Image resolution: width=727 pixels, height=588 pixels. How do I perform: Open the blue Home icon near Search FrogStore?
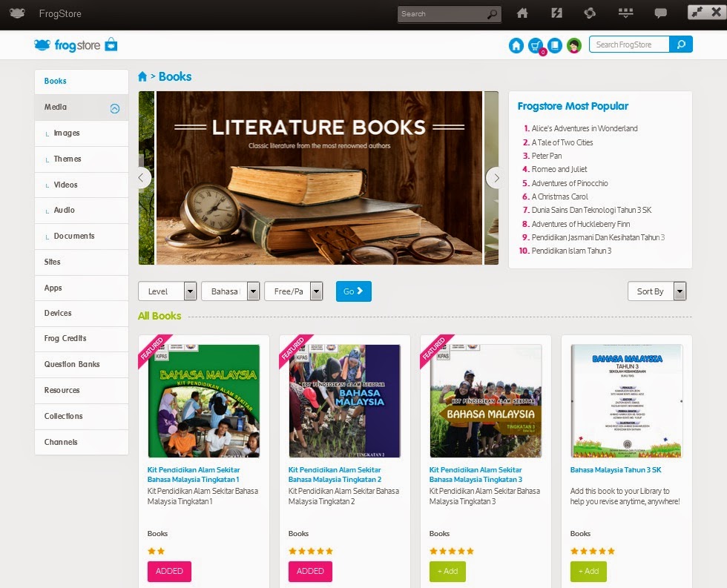coord(516,44)
